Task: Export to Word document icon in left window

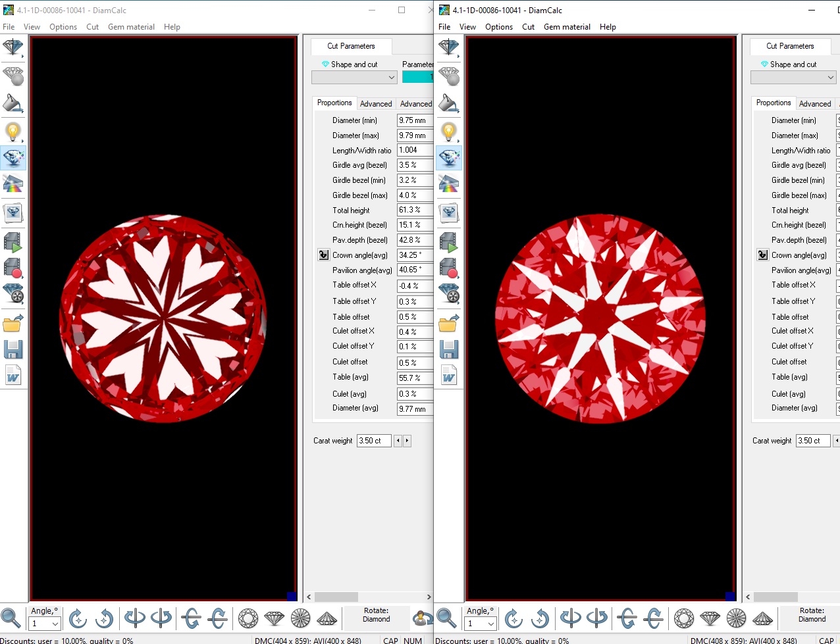Action: 13,375
